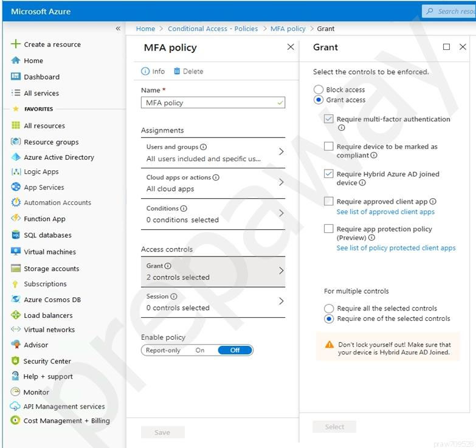Click the Logic Apps icon
Viewport: 476px width, 448px height.
point(16,171)
